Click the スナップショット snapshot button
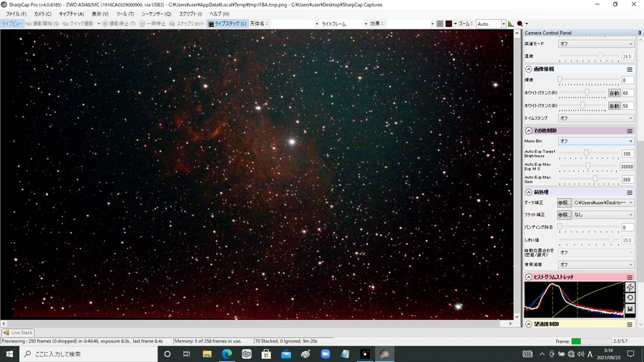644x362 pixels. (x=187, y=24)
